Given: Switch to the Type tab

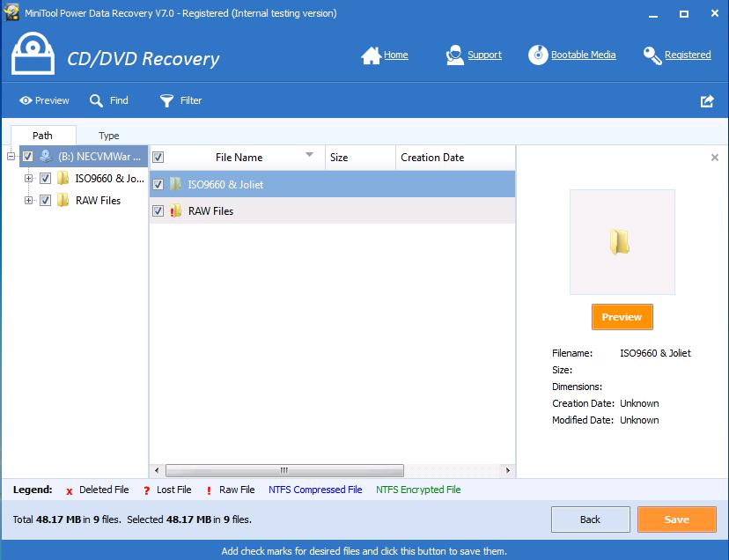Looking at the screenshot, I should click(109, 136).
